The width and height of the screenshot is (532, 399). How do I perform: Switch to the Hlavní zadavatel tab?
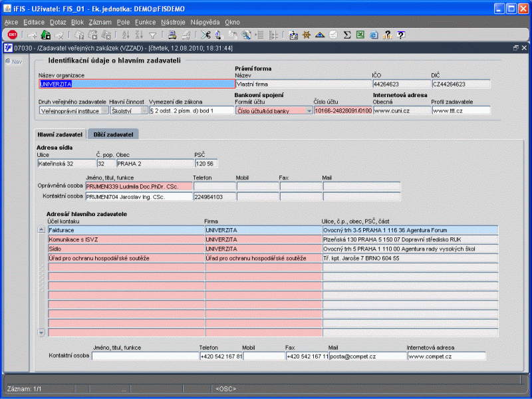click(x=60, y=134)
